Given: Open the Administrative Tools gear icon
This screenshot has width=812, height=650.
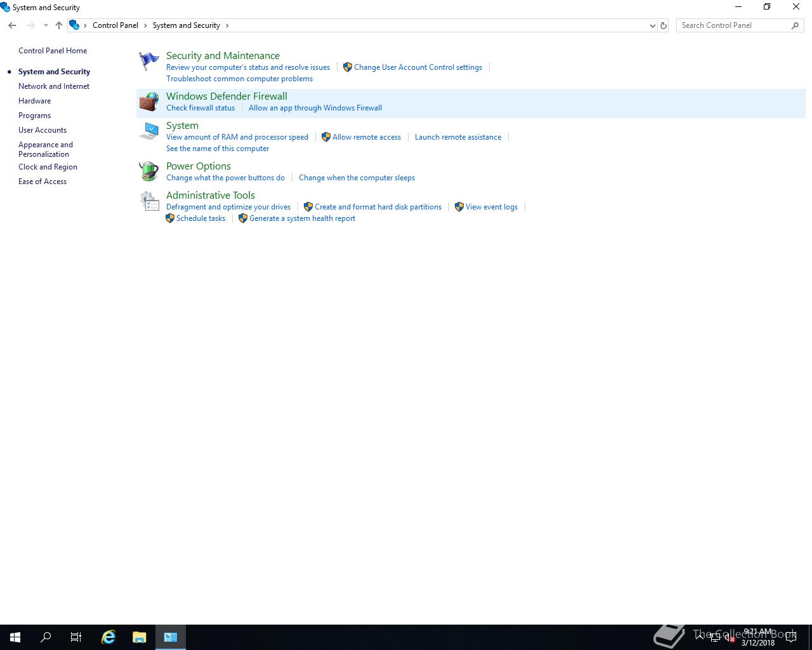Looking at the screenshot, I should click(148, 201).
